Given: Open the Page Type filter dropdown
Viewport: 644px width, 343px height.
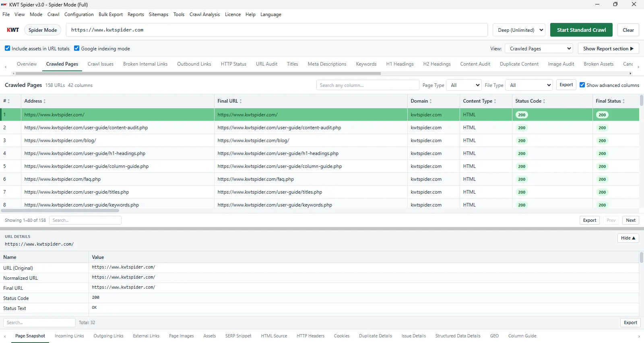Looking at the screenshot, I should [x=464, y=85].
